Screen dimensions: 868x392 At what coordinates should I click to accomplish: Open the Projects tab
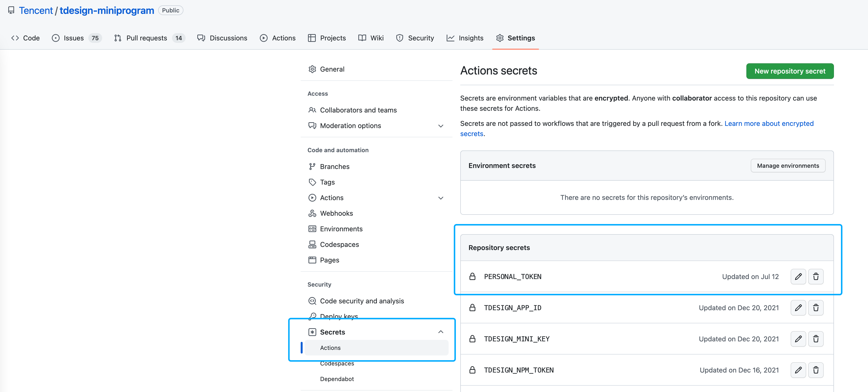point(327,38)
